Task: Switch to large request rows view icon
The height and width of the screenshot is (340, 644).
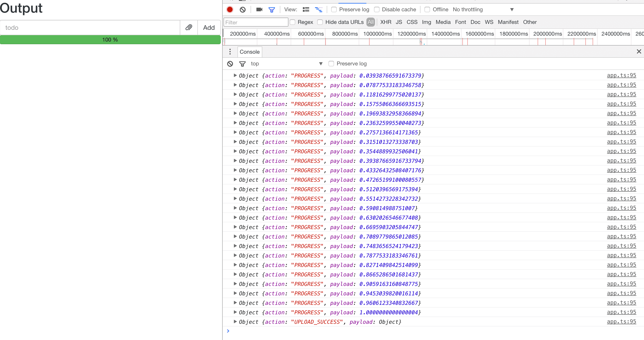Action: (x=306, y=9)
